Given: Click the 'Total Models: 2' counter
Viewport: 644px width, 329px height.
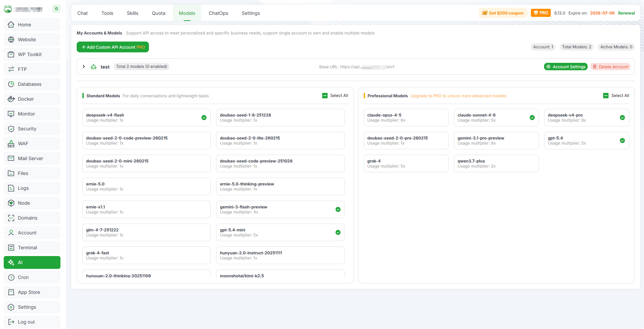Looking at the screenshot, I should point(577,47).
